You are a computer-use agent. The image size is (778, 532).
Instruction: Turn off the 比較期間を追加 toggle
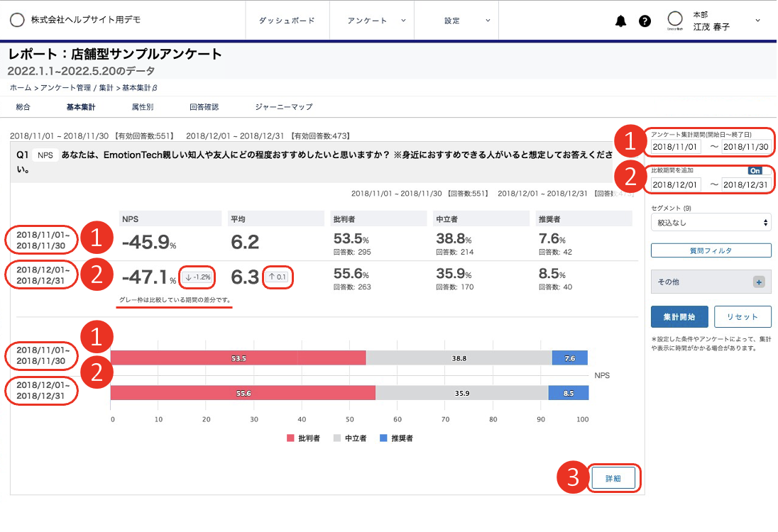point(755,170)
